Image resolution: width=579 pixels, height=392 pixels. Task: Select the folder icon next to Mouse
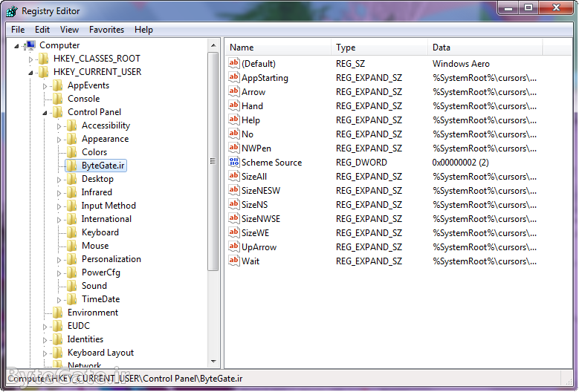72,246
